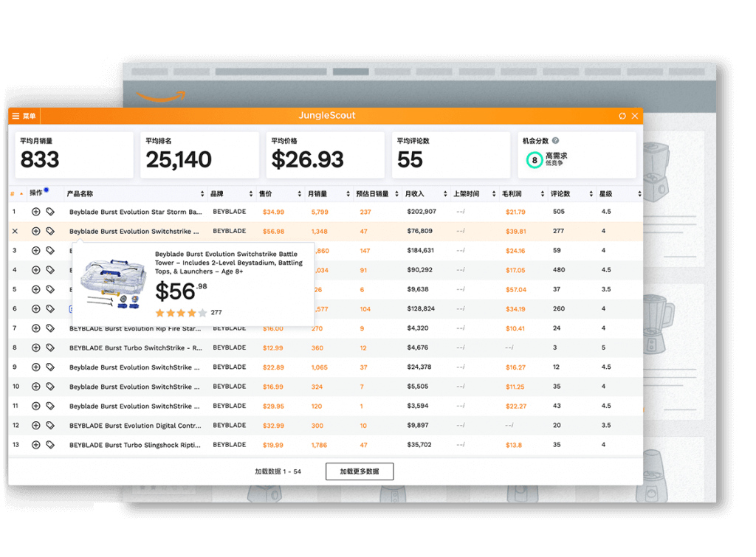This screenshot has height=557, width=756.
Task: Click the monthly sales cell 1,065
Action: tap(319, 367)
